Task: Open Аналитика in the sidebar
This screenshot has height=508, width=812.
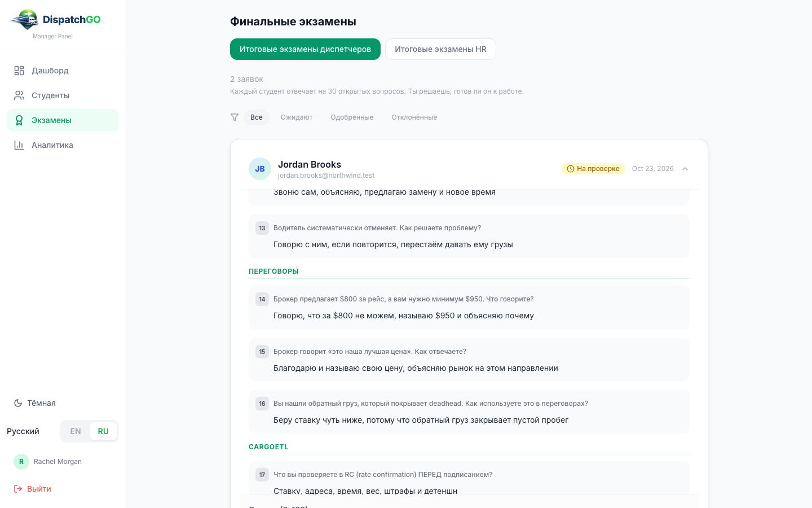Action: pos(63,145)
